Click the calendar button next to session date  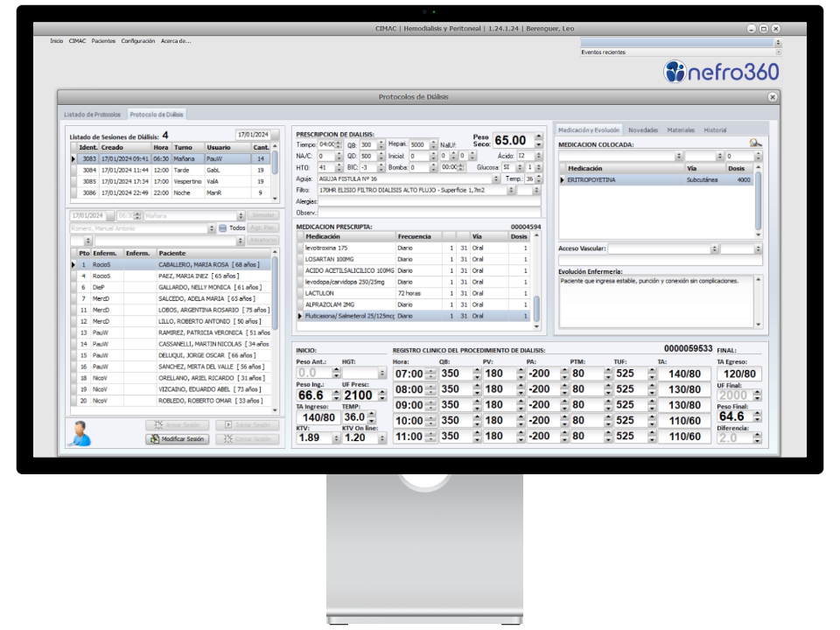tap(274, 135)
